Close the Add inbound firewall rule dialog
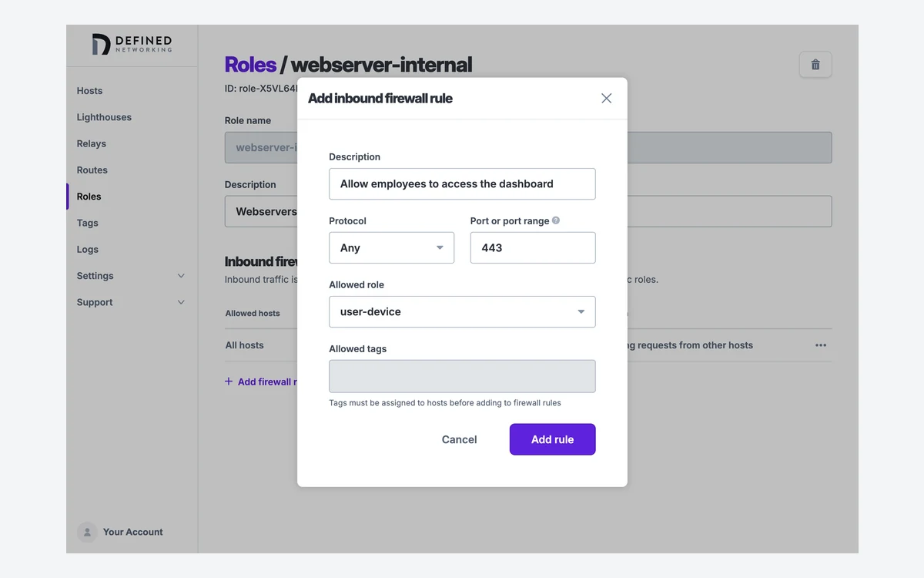 click(607, 99)
